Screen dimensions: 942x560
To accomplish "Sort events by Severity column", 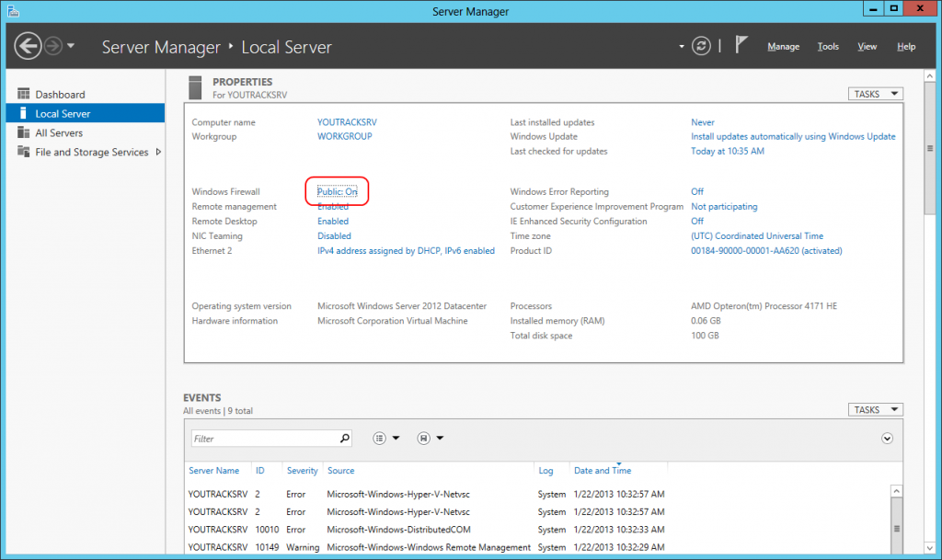I will click(302, 471).
